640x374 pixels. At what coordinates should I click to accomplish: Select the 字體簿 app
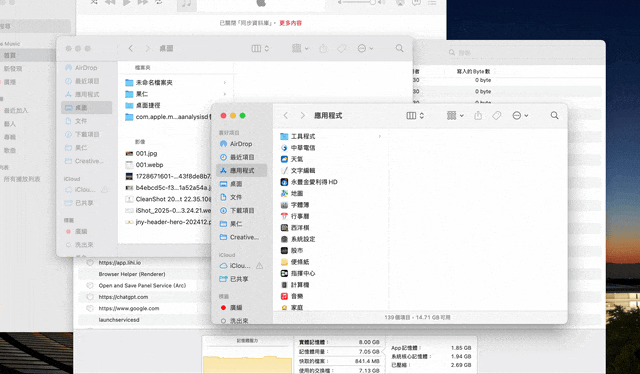pos(295,205)
